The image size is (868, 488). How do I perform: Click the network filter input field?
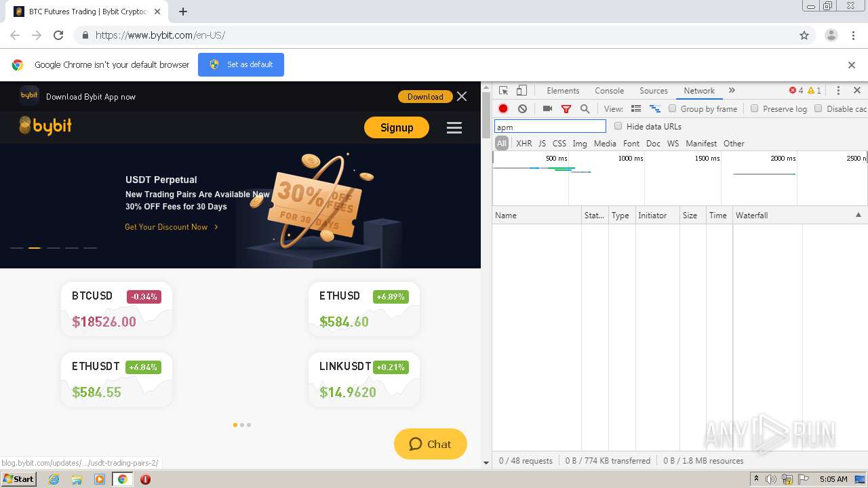[x=550, y=127]
